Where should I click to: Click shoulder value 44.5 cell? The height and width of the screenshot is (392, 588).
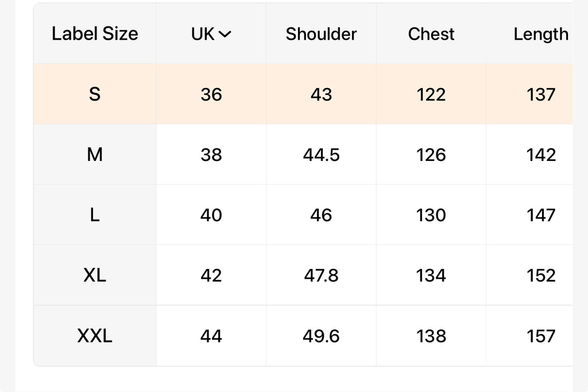[x=321, y=154]
